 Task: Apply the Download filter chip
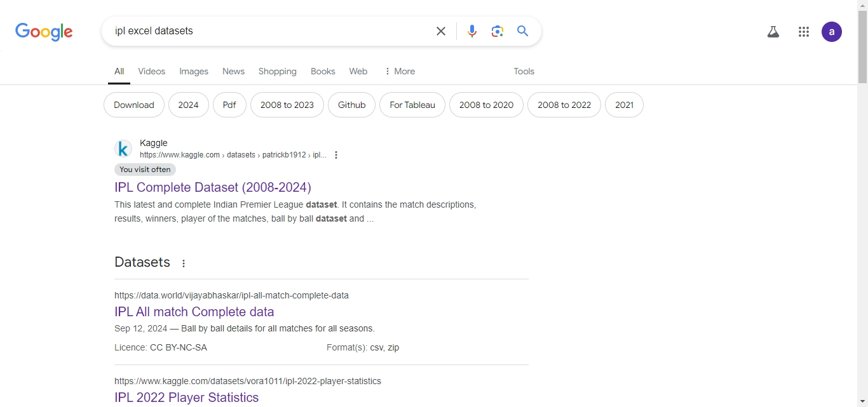point(134,105)
